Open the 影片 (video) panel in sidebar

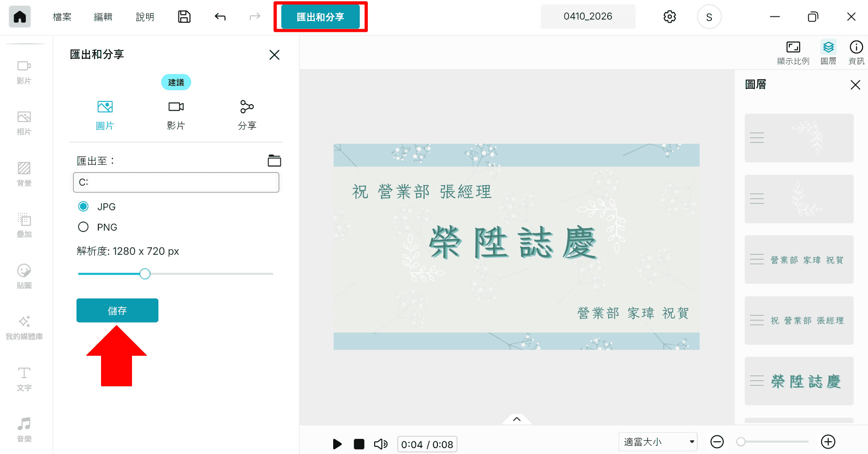(x=24, y=71)
